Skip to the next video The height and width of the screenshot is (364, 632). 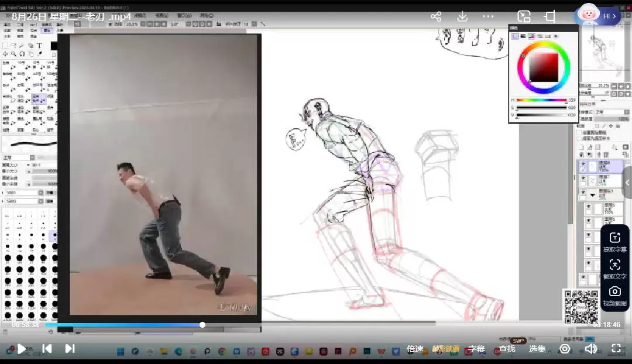(x=70, y=349)
